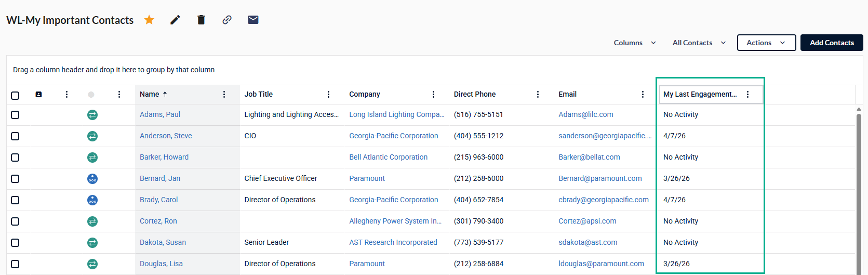This screenshot has width=868, height=275.
Task: Expand the Actions dropdown button
Action: tap(766, 43)
